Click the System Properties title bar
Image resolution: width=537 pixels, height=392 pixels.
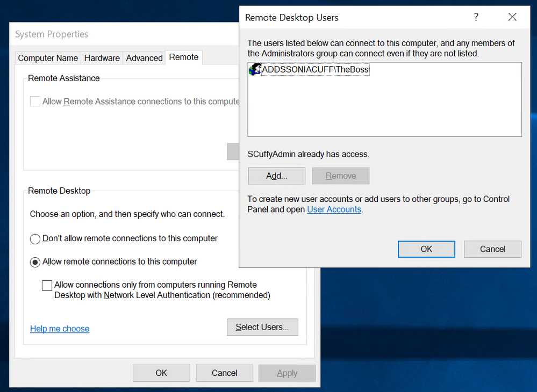(124, 34)
